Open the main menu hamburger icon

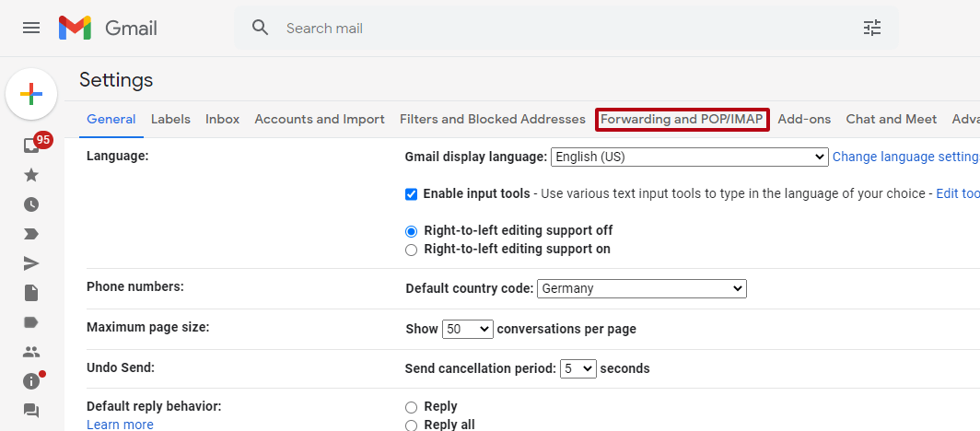coord(31,28)
